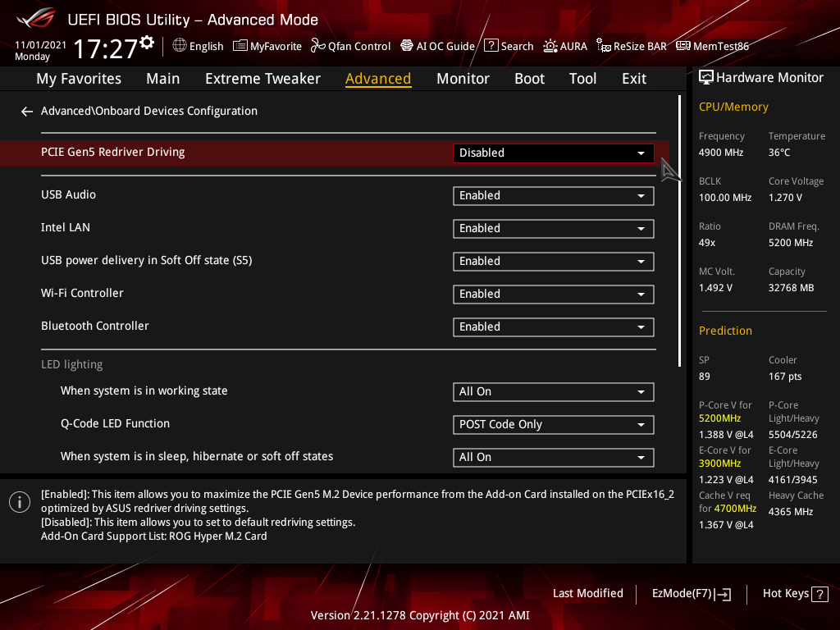The height and width of the screenshot is (630, 840).
Task: Open the Wi-Fi Controller dropdown
Action: click(554, 294)
